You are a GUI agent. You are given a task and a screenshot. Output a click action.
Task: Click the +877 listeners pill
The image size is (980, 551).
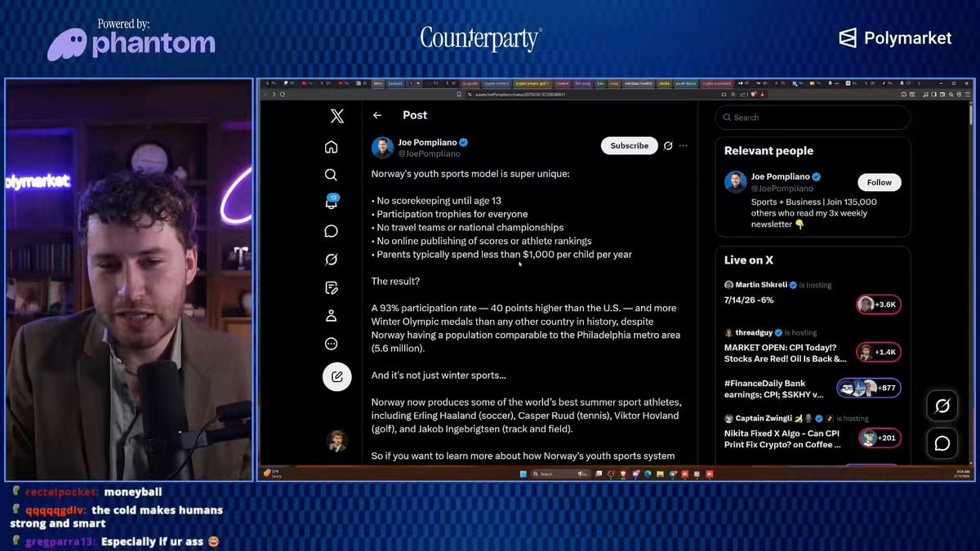click(869, 388)
